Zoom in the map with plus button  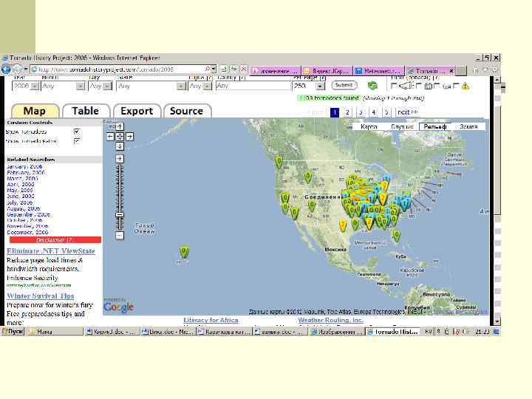120,159
